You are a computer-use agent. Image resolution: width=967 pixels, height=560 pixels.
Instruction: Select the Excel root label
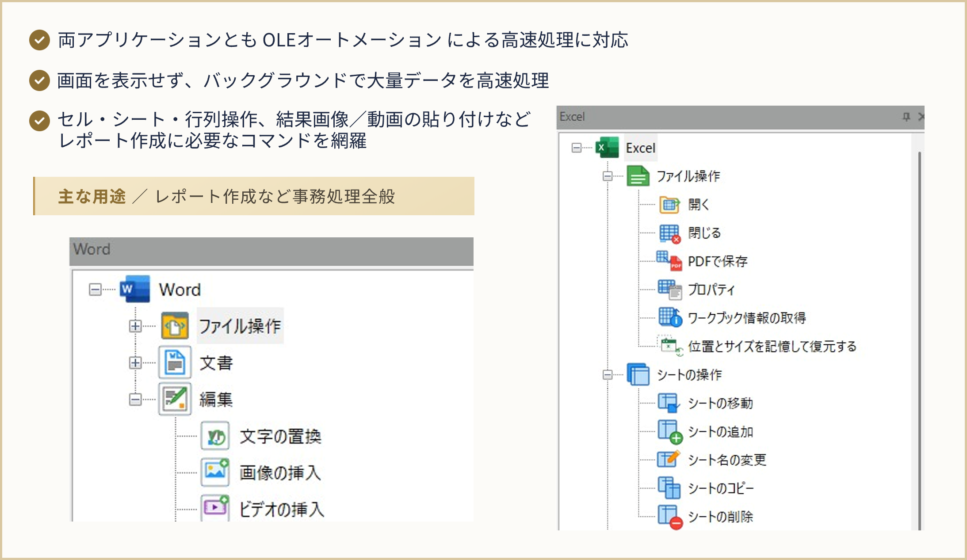[641, 148]
